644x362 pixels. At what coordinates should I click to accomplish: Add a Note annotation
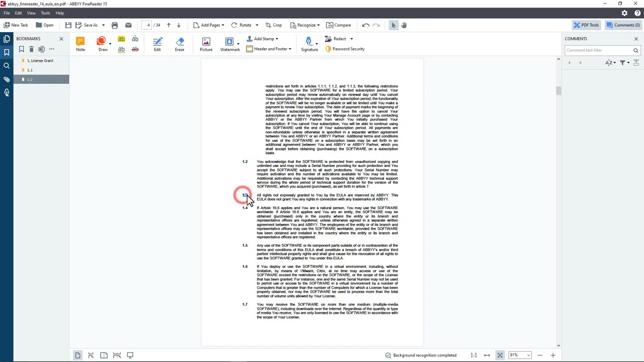pyautogui.click(x=80, y=44)
